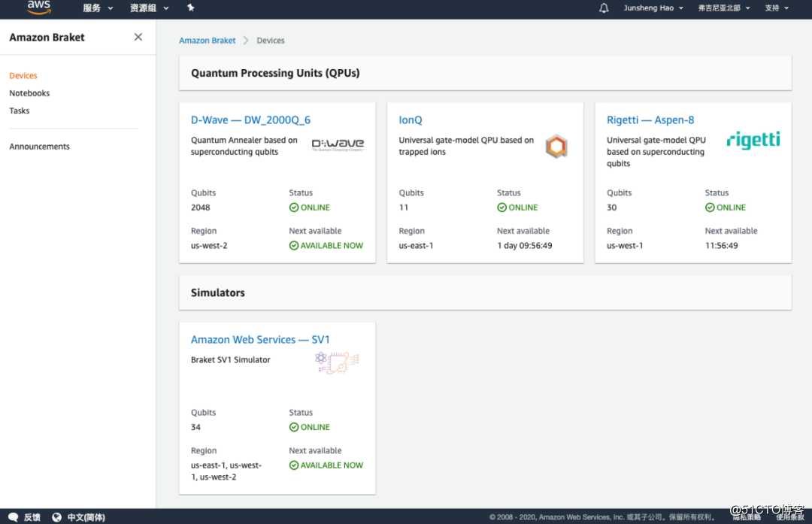Close the Amazon Braket side panel
The image size is (812, 524).
[138, 37]
